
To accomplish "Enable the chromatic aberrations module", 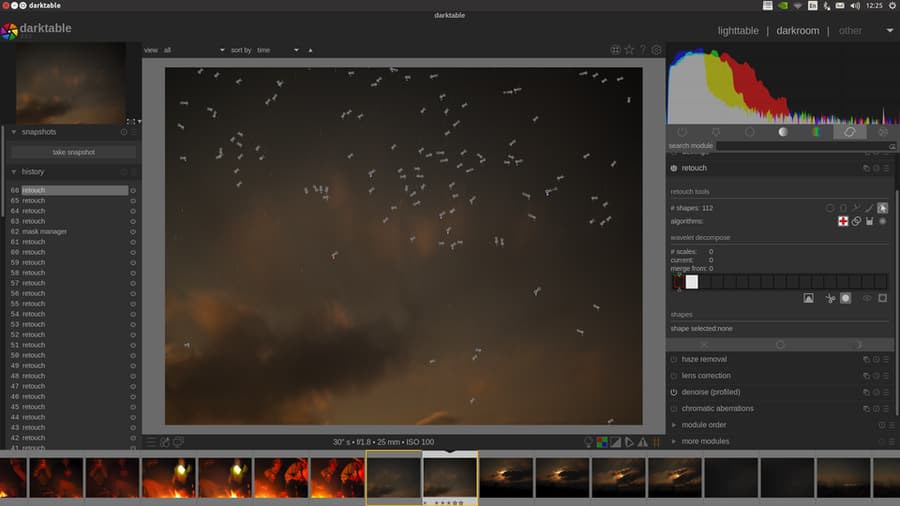I will point(674,408).
